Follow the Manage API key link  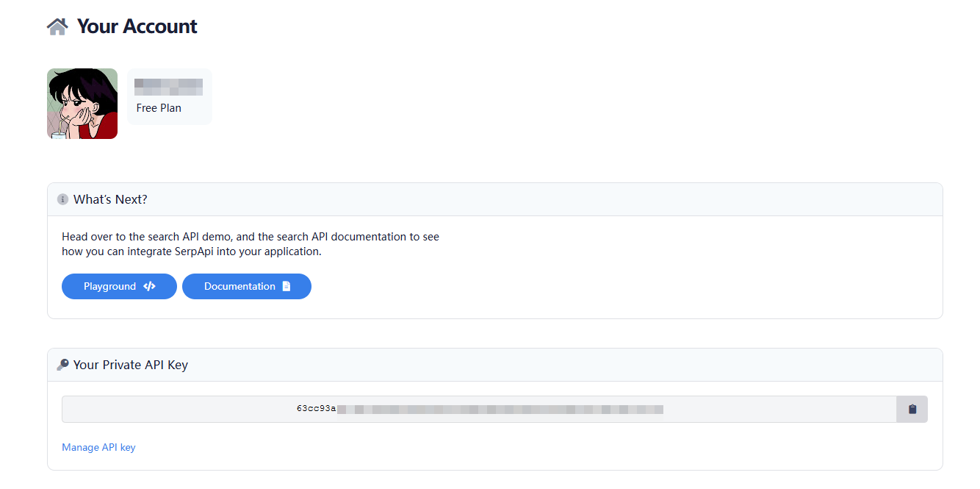coord(98,447)
